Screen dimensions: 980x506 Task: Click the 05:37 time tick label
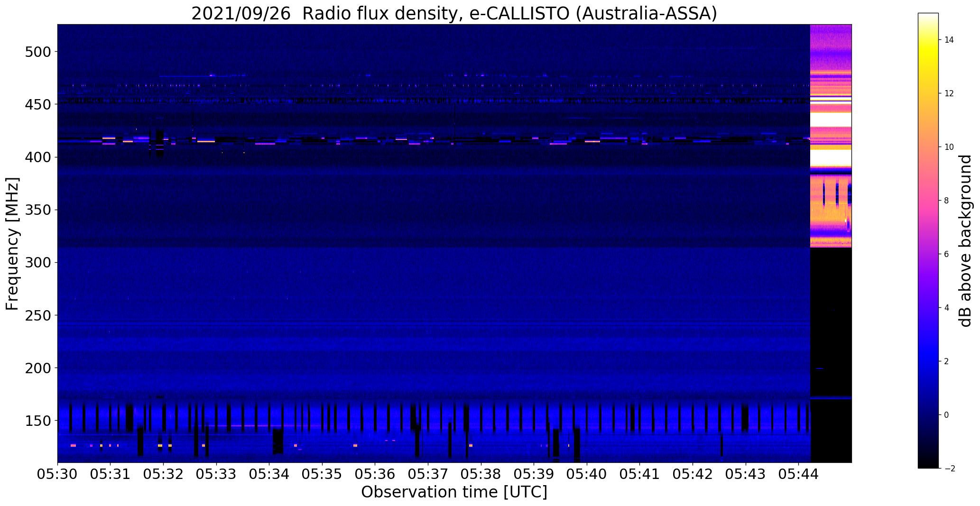[428, 474]
